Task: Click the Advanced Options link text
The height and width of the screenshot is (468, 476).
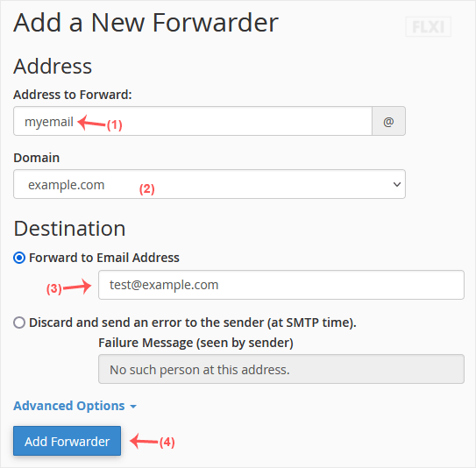Action: [69, 406]
